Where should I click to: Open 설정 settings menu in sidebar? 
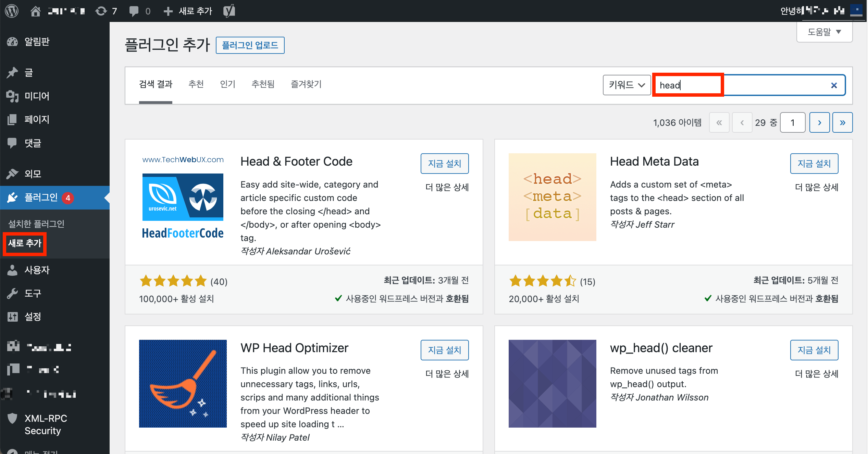click(33, 316)
